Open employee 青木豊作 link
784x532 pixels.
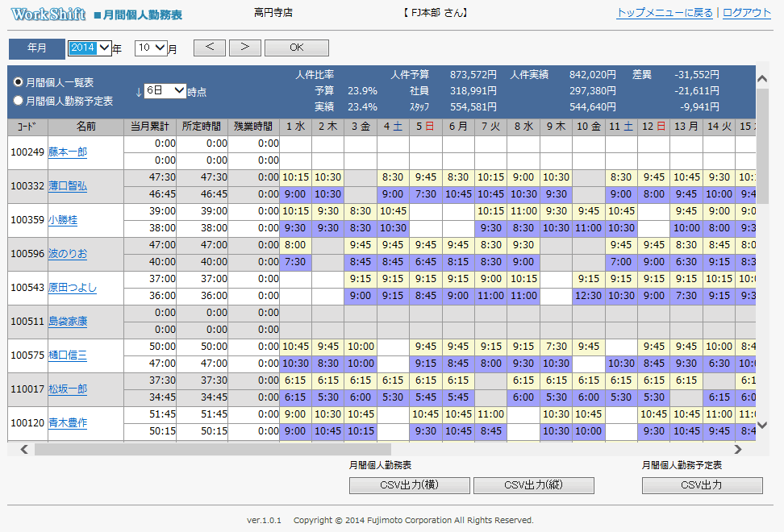click(x=68, y=423)
